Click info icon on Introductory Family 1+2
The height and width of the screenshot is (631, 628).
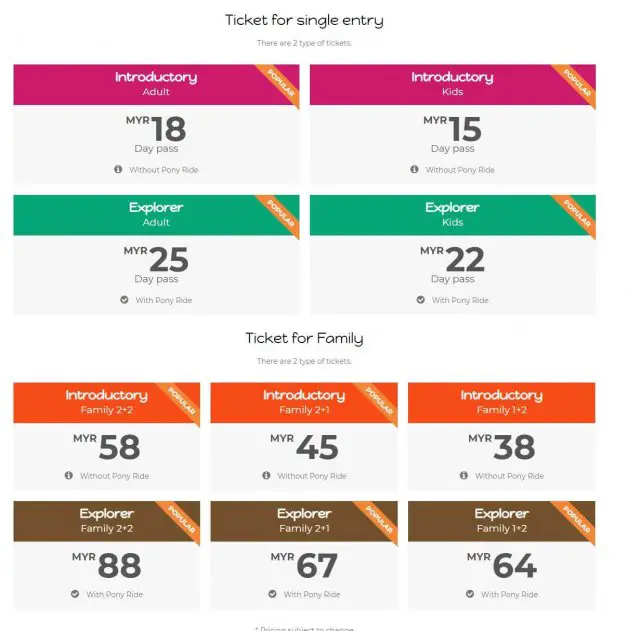click(x=464, y=475)
